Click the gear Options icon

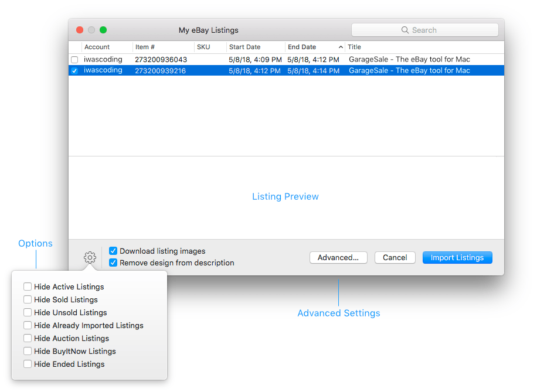tap(90, 257)
